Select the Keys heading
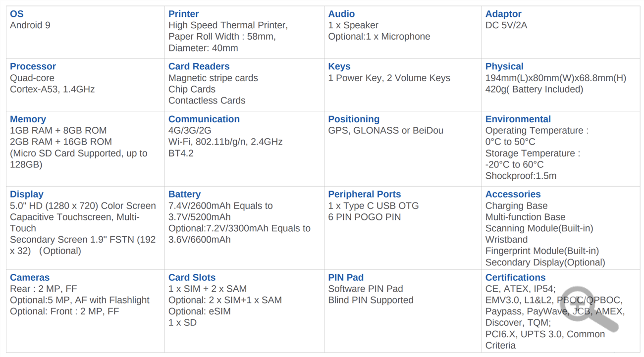The image size is (644, 357). click(339, 66)
